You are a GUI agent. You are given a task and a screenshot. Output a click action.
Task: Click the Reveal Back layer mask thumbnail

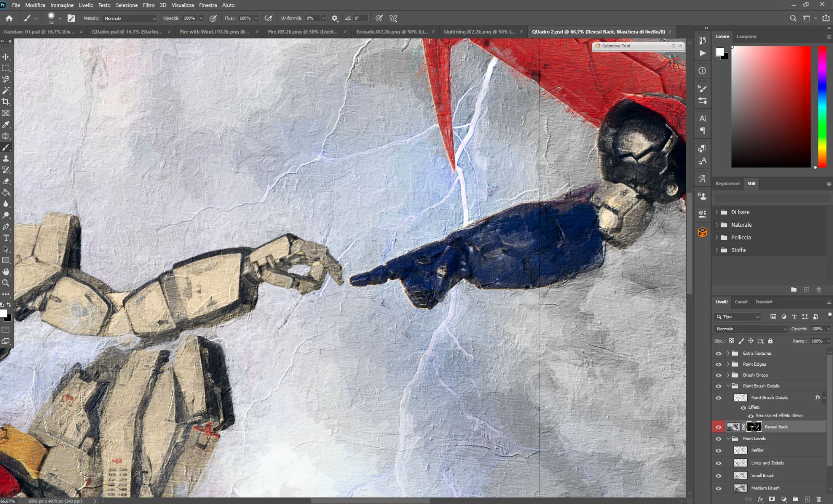[x=754, y=427]
